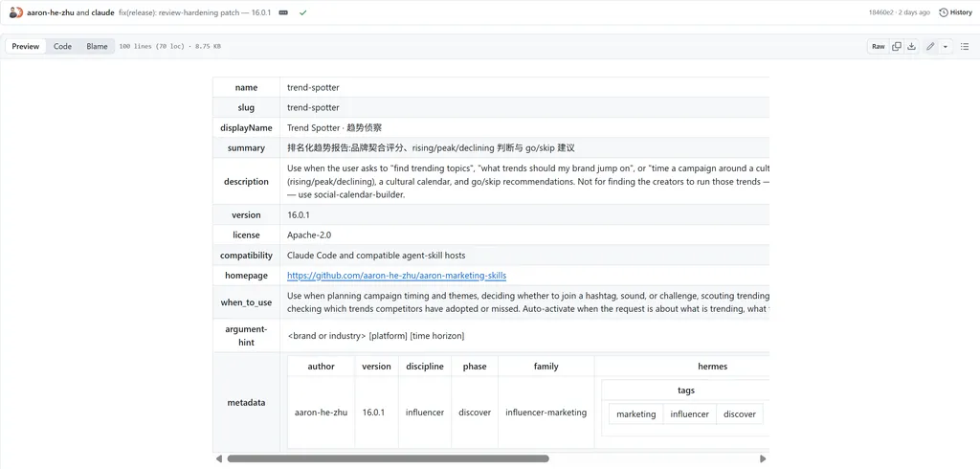Select the 'homepage' row header
The image size is (980, 469).
click(246, 275)
